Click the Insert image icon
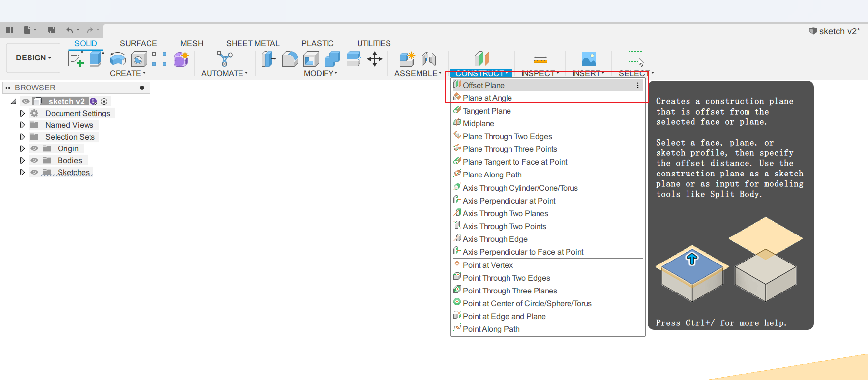Screen dimensions: 868x380 tap(589, 59)
